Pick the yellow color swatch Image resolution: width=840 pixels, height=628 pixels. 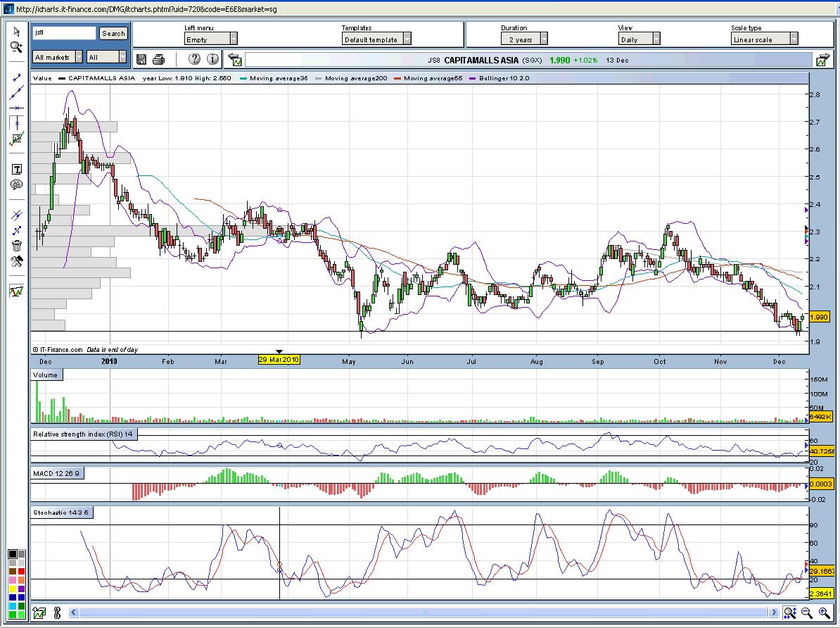pyautogui.click(x=13, y=589)
